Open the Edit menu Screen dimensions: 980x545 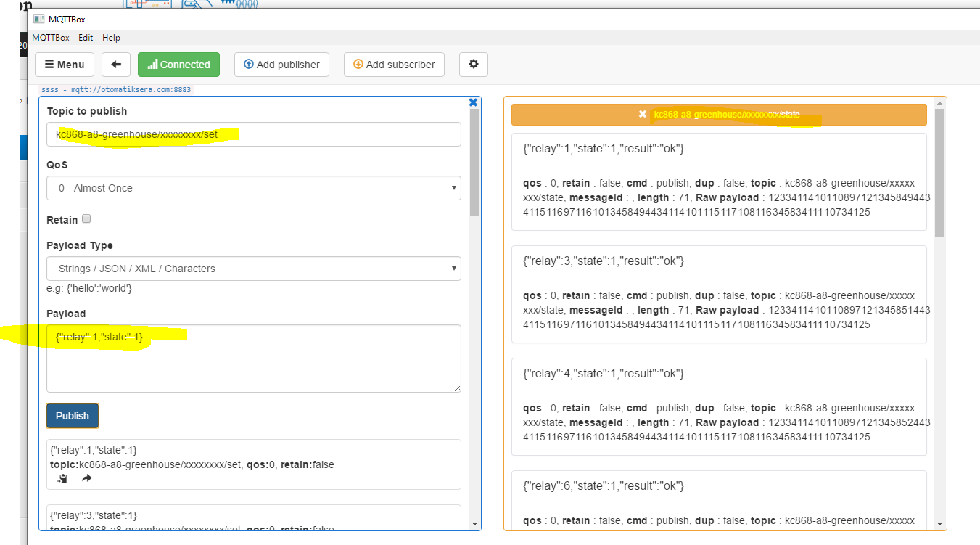click(86, 38)
